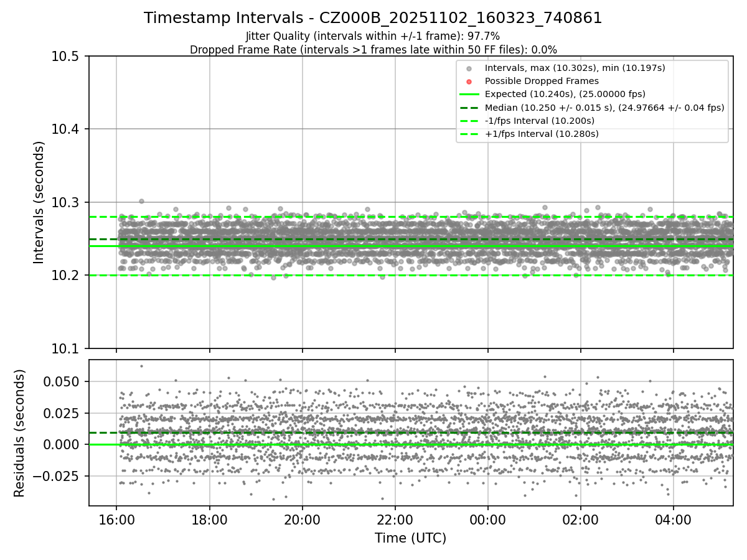
Task: Click the plot title 'Timestamp Intervals - CZ000B_20251102_160323_740861'
Action: pos(373,18)
